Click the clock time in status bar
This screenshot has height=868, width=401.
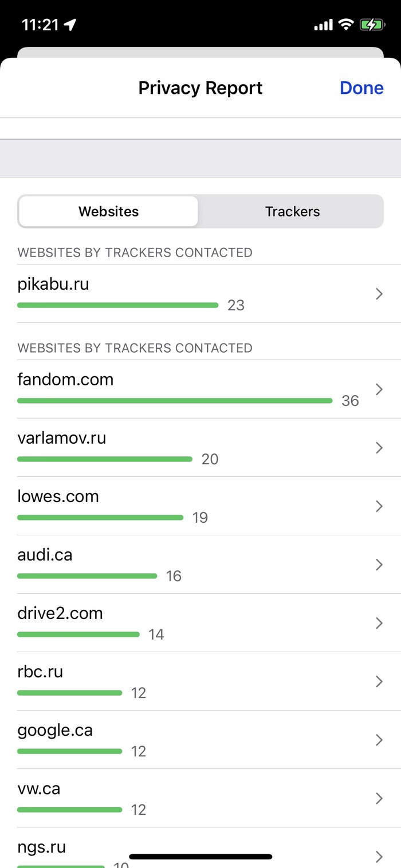pyautogui.click(x=39, y=25)
